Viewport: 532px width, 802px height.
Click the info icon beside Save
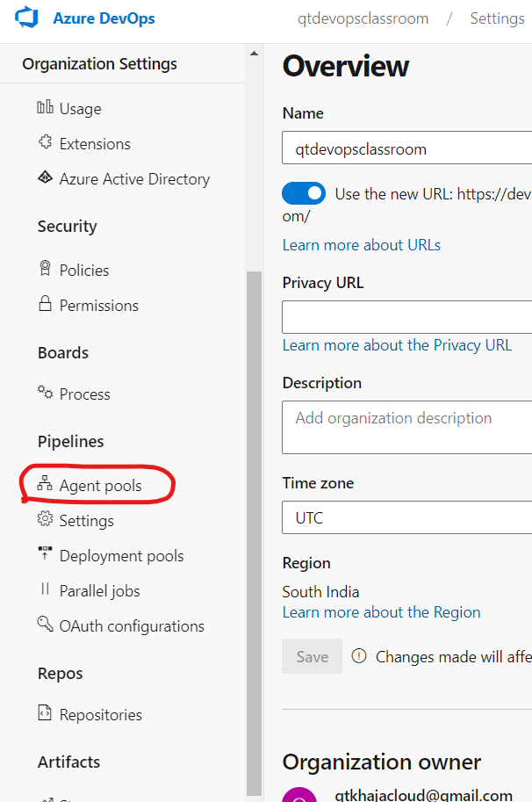click(359, 655)
